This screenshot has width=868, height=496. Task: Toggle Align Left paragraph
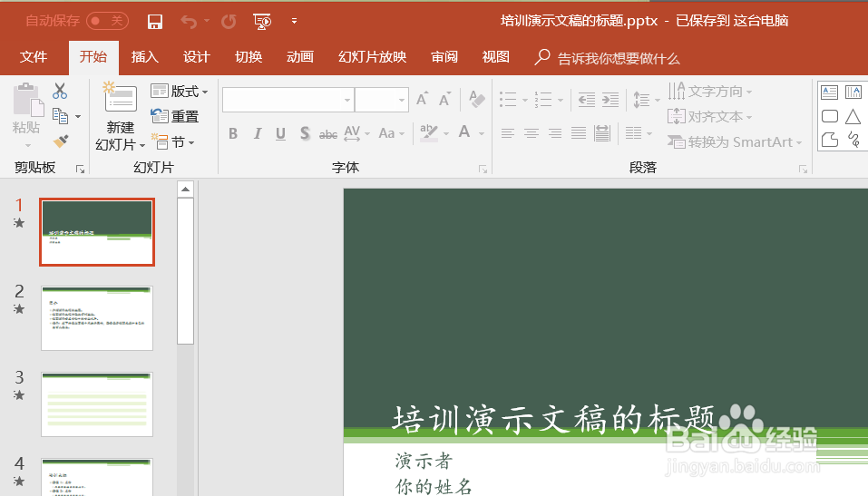point(508,133)
